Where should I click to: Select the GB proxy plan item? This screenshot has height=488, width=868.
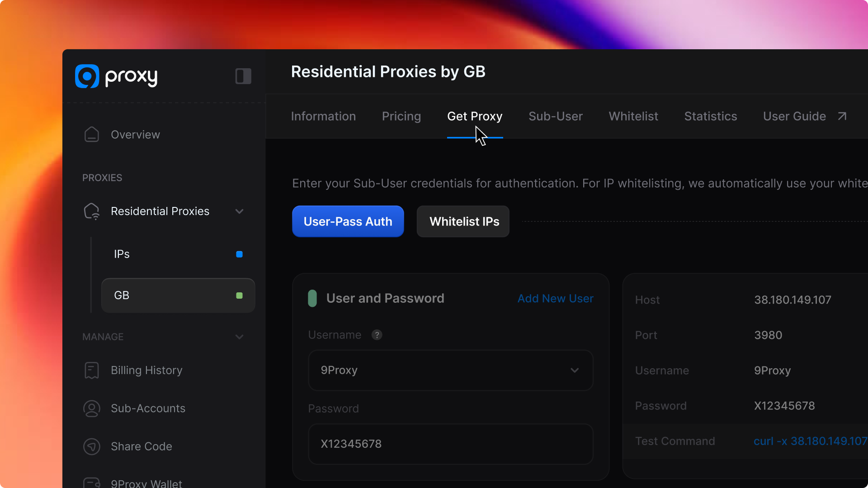point(178,296)
